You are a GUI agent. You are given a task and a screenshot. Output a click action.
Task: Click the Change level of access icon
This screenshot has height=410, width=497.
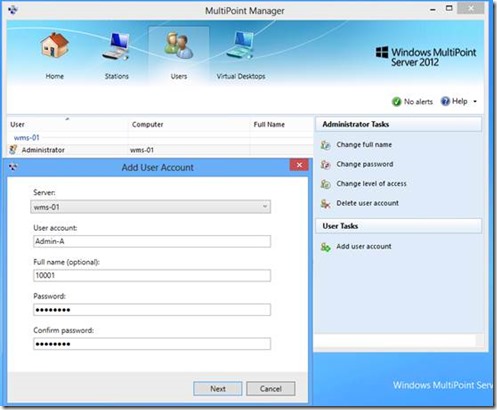325,184
